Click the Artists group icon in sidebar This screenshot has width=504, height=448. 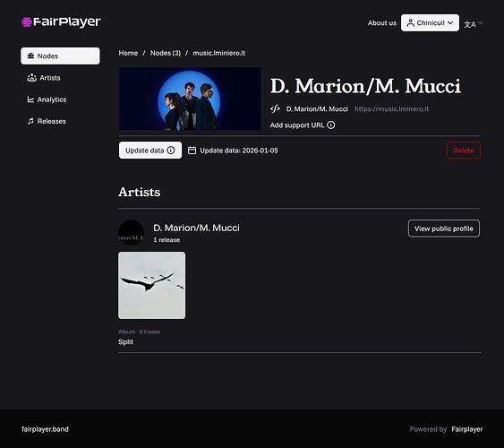(x=31, y=78)
